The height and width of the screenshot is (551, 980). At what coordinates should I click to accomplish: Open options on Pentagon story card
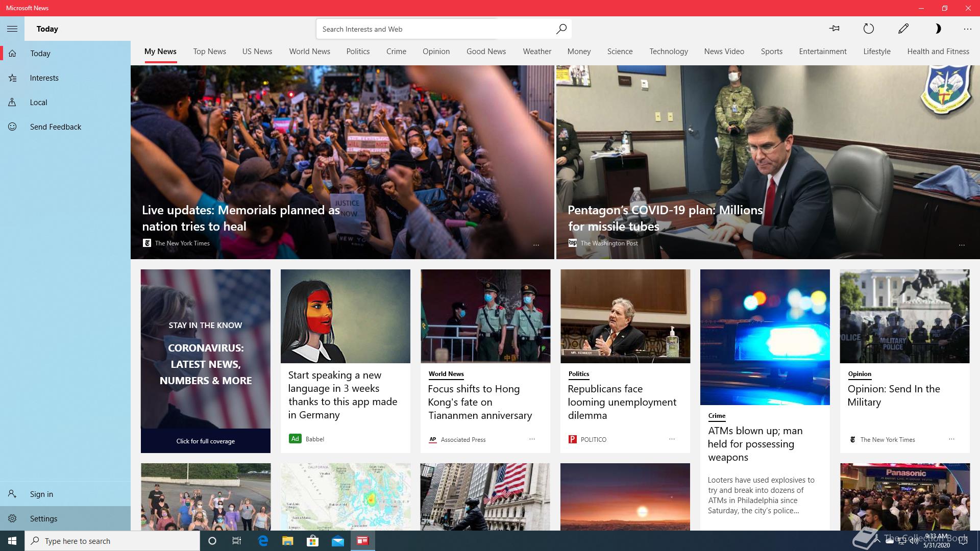coord(962,245)
